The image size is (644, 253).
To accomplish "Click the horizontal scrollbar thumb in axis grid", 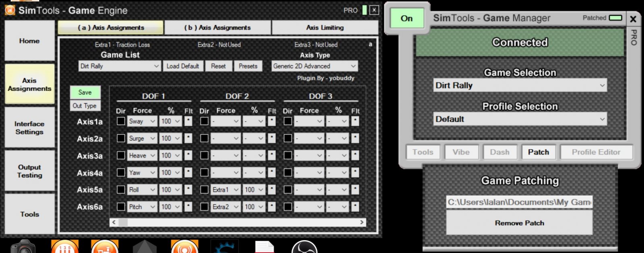I will click(123, 222).
